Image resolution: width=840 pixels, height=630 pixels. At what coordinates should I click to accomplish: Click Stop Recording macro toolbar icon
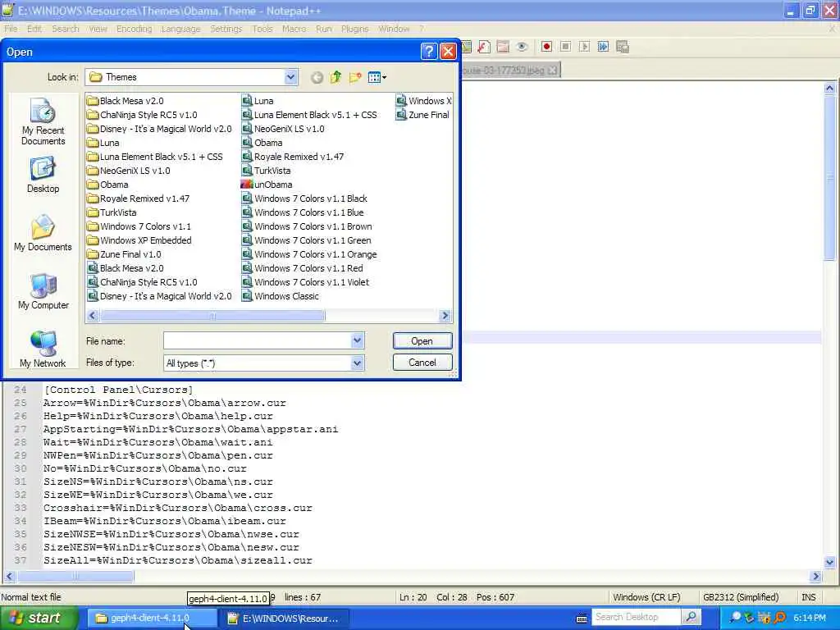pyautogui.click(x=565, y=47)
